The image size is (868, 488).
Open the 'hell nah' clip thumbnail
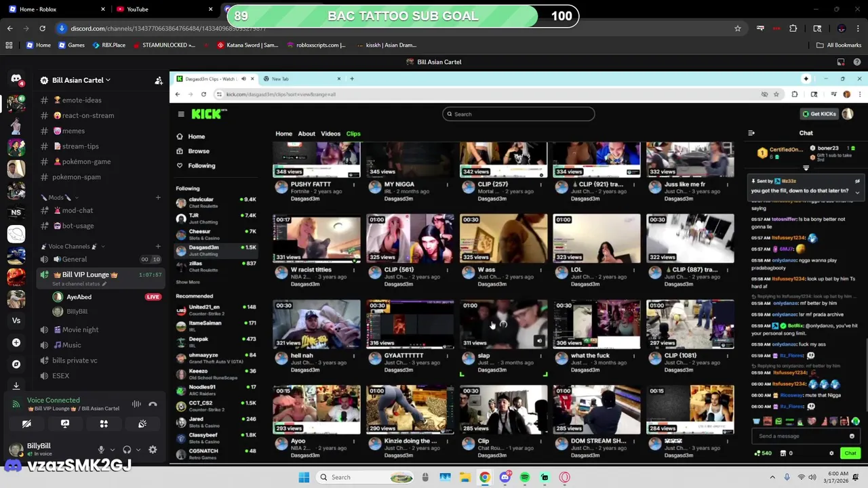317,325
